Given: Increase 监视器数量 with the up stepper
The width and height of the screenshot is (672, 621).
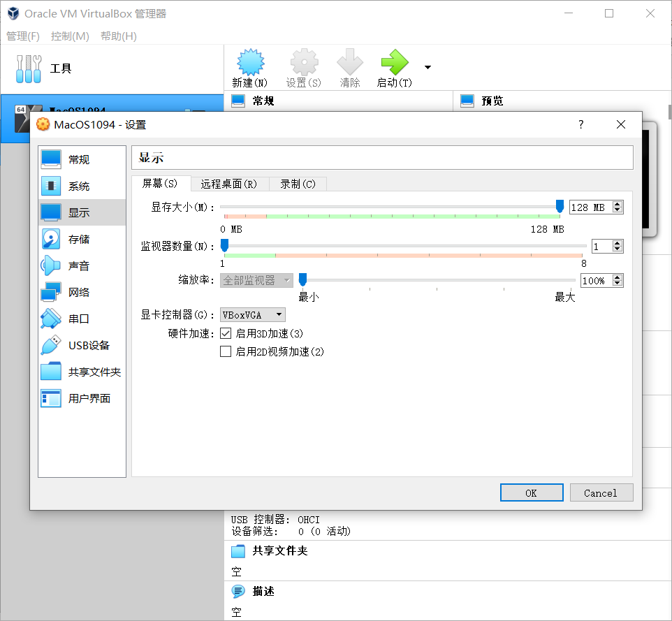Looking at the screenshot, I should tap(616, 242).
